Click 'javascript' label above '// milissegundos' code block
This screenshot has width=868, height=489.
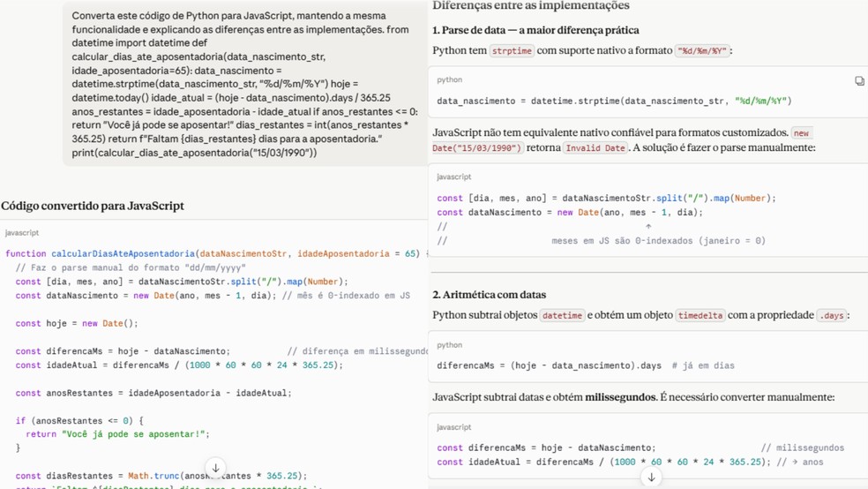coord(454,427)
